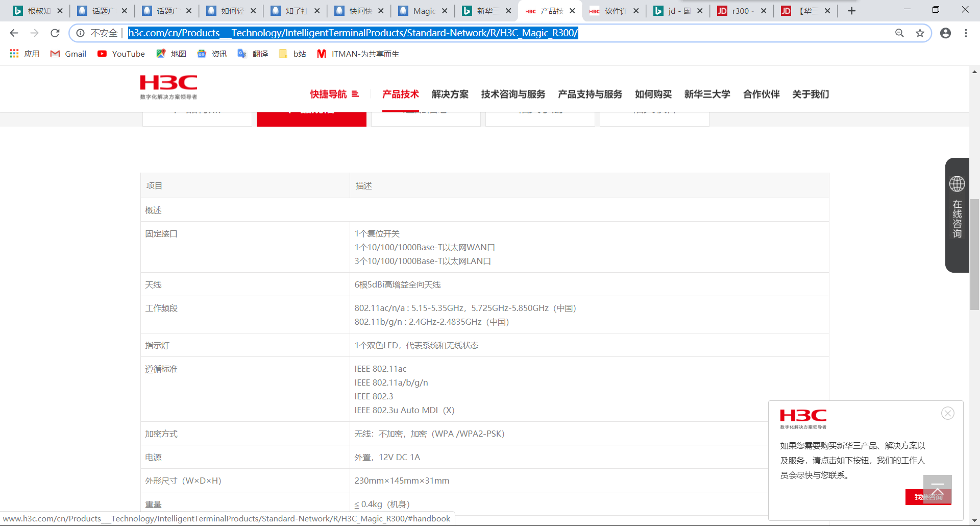The image size is (980, 526).
Task: Expand the 快捷导航 quick navigation menu
Action: [334, 94]
